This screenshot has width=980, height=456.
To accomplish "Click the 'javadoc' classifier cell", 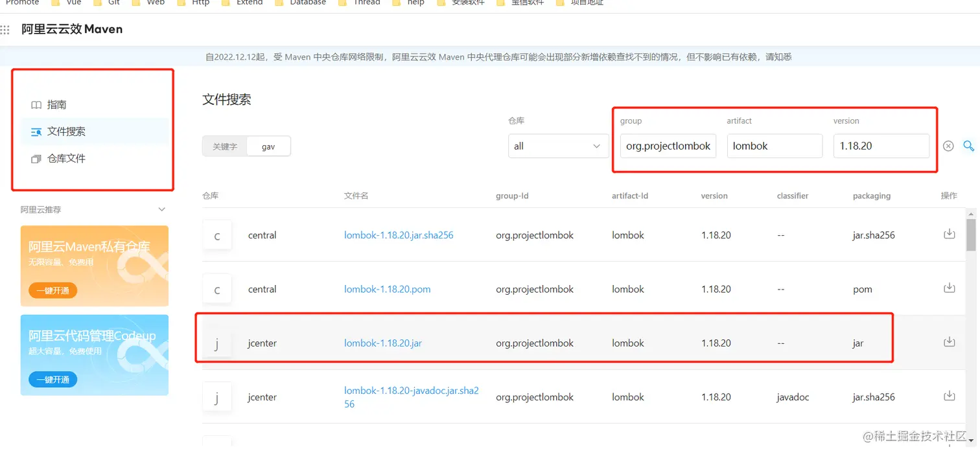I will click(x=793, y=397).
